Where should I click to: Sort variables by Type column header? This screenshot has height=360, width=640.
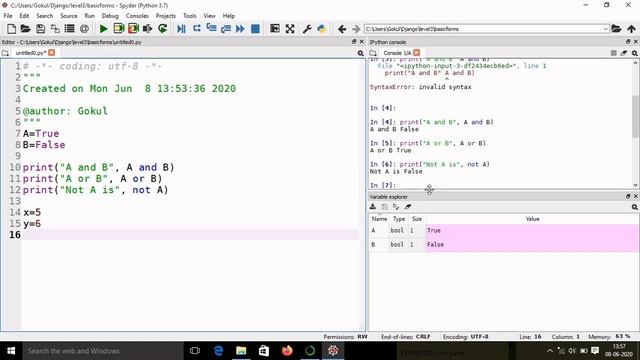pyautogui.click(x=399, y=219)
